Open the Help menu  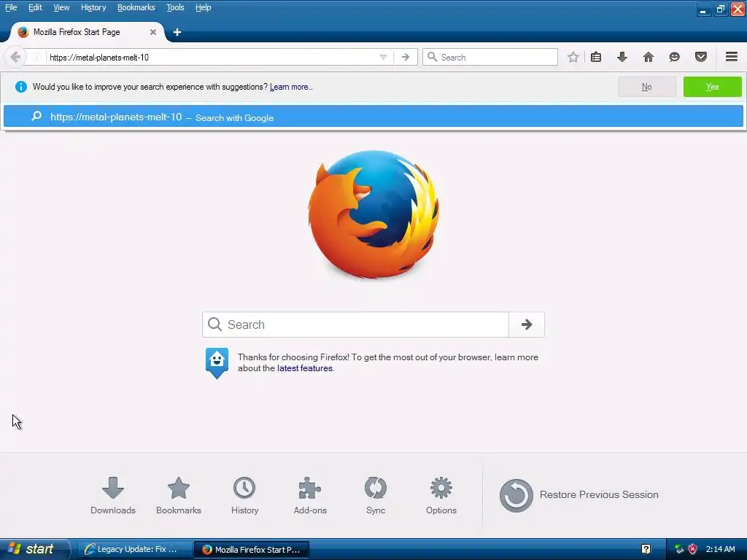click(x=204, y=7)
